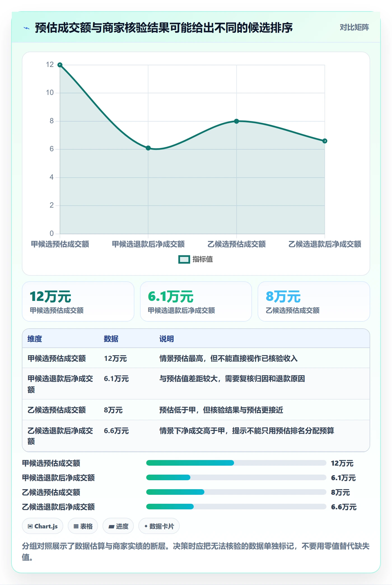Screen dimensions: 392x585
Task: Click table cell 甲候选预估成交额
Action: (57, 358)
